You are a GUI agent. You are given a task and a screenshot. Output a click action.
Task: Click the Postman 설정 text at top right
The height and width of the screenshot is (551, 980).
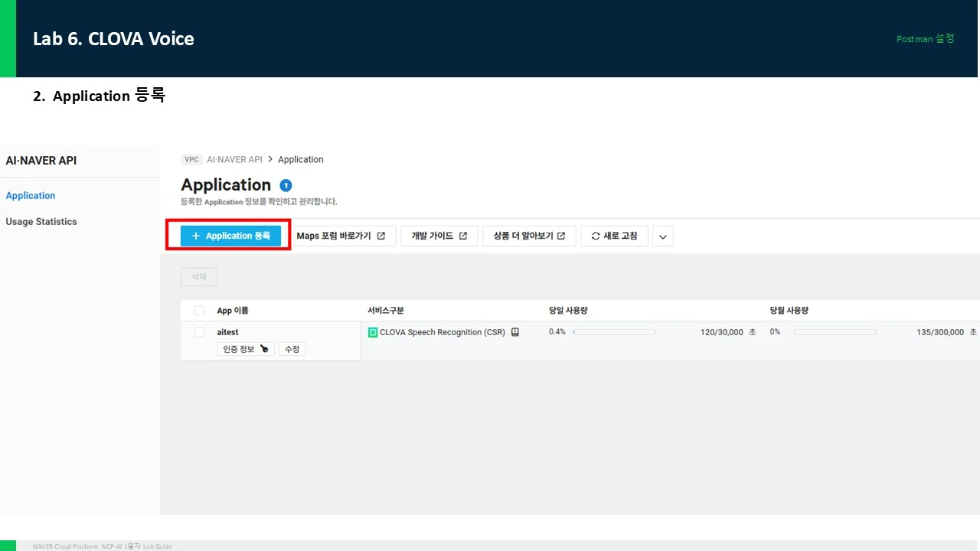tap(926, 38)
